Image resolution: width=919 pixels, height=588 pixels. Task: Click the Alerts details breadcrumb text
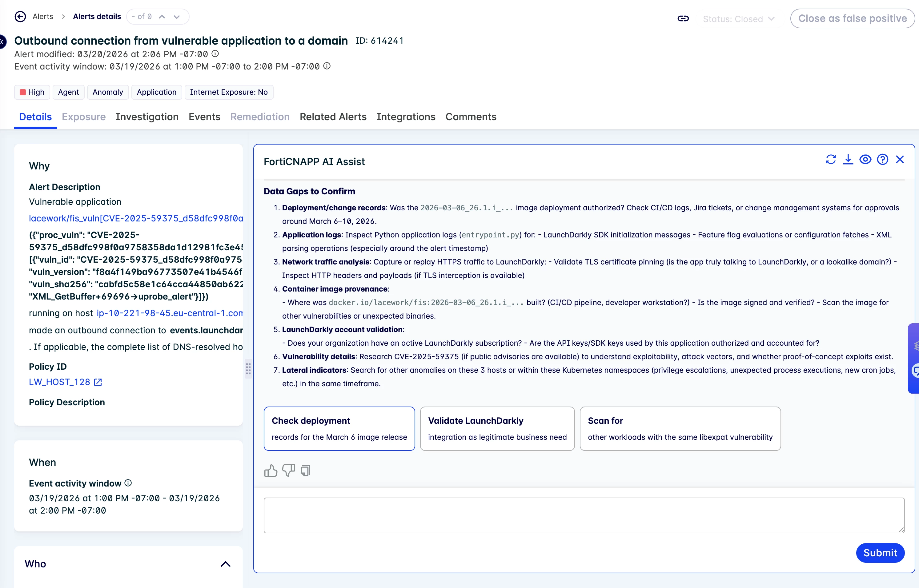97,17
